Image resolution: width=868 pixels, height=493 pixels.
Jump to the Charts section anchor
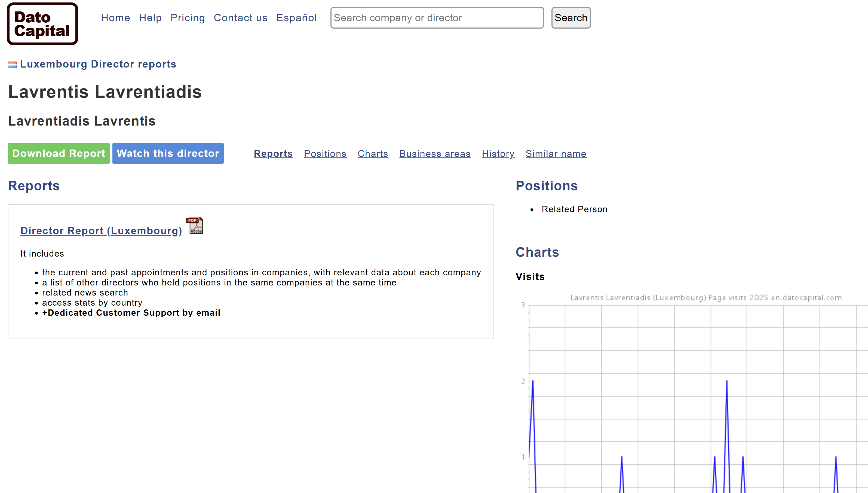(x=373, y=154)
